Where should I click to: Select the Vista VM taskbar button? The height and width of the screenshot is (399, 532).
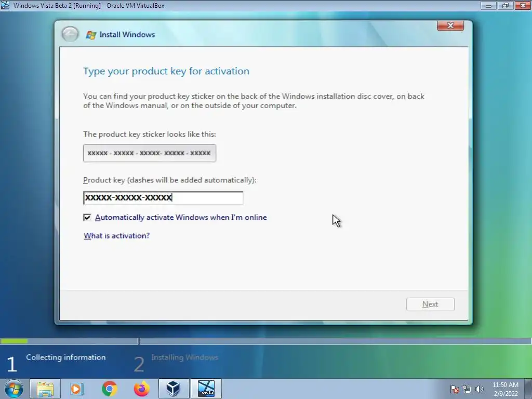point(206,389)
